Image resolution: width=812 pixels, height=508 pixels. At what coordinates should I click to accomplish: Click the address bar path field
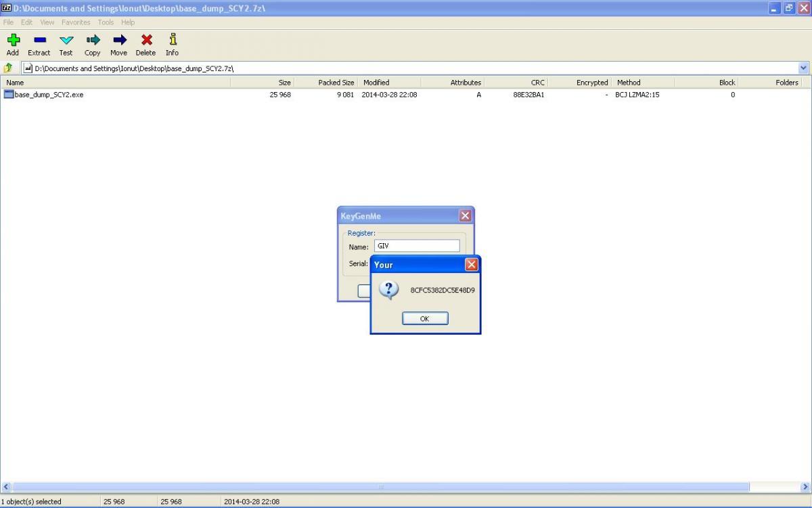pyautogui.click(x=410, y=68)
